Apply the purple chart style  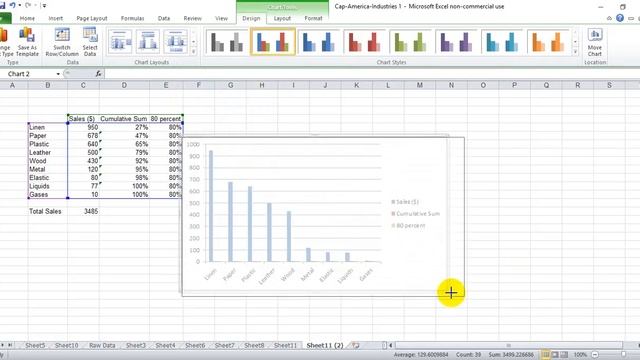pyautogui.click(x=456, y=42)
